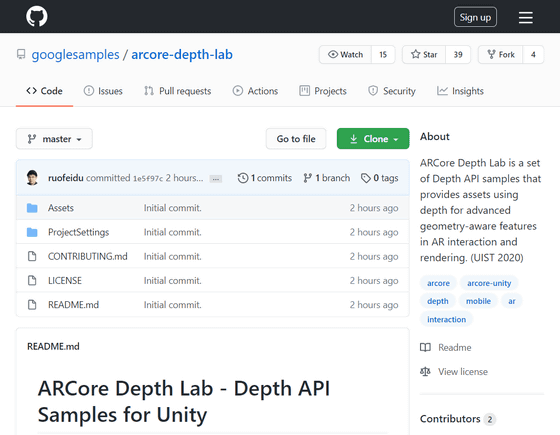This screenshot has height=435, width=560.
Task: View the 1 commits history
Action: pos(265,178)
